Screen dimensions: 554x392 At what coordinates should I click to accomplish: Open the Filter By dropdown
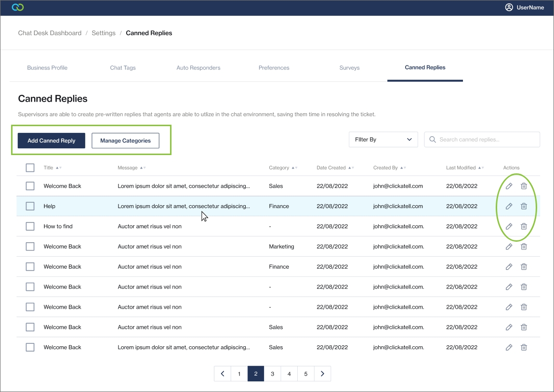[x=383, y=140]
